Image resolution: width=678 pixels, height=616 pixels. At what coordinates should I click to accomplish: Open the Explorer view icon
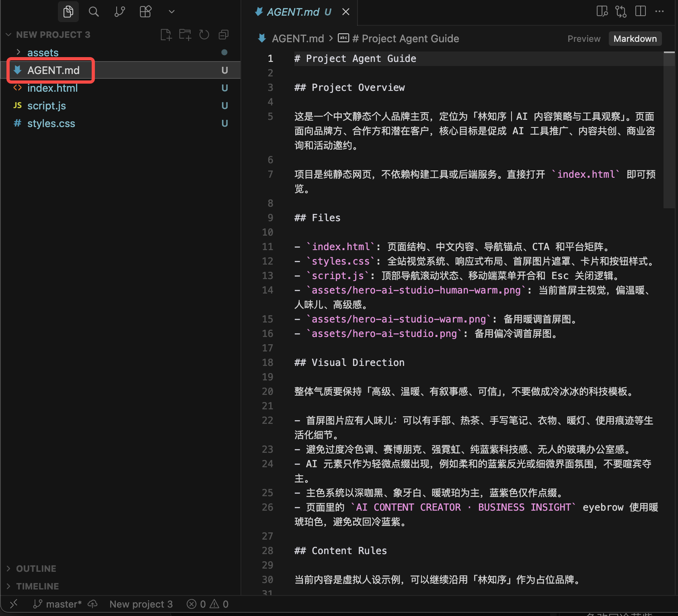click(x=68, y=12)
